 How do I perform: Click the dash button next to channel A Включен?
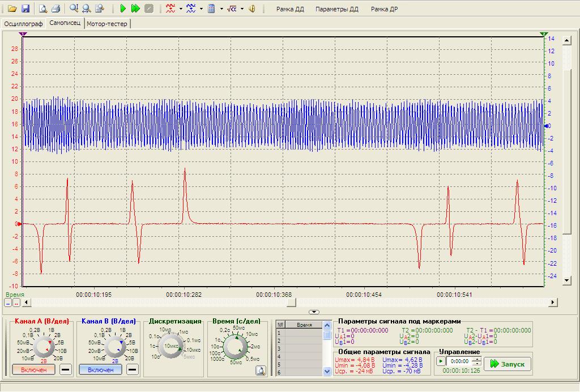(x=66, y=369)
